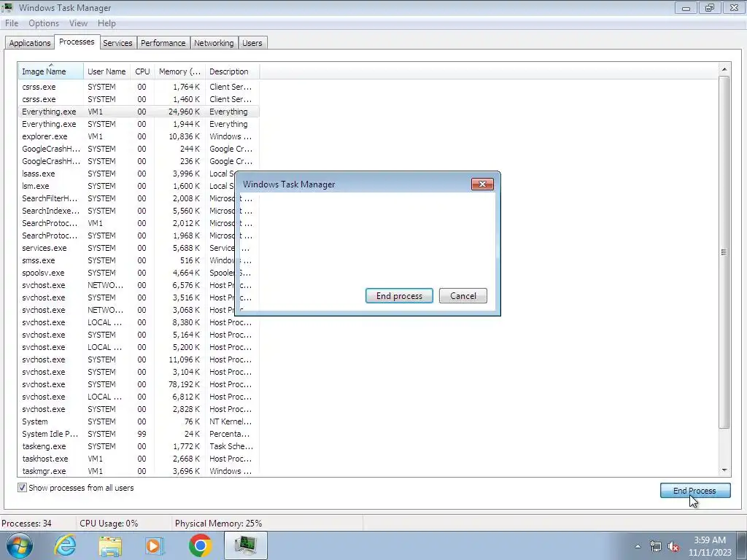Uncheck Show processes from all users
The image size is (747, 560).
tap(22, 488)
